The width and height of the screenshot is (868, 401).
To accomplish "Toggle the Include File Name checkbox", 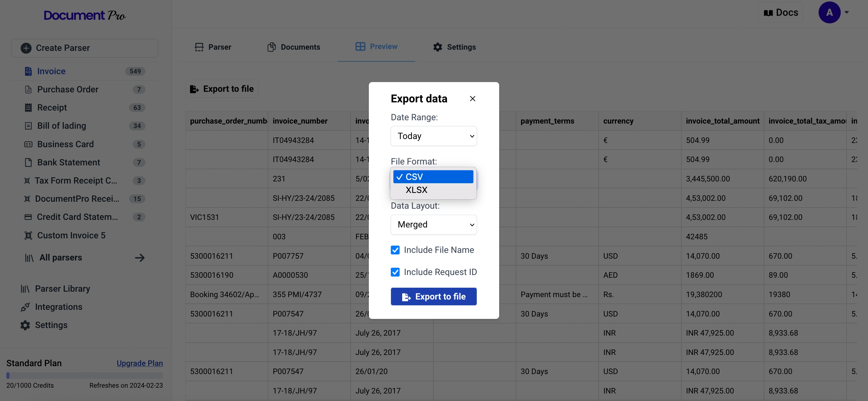I will pos(395,250).
